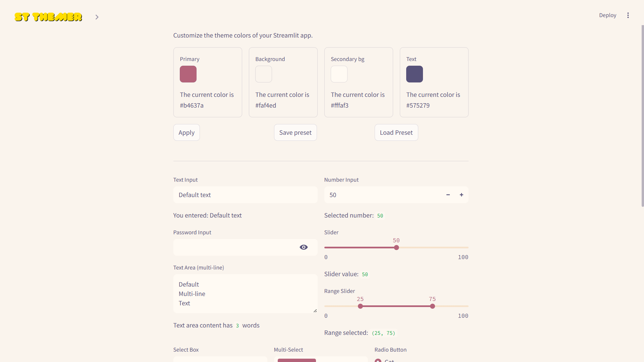Focus the multi-line Text Area

point(246,294)
